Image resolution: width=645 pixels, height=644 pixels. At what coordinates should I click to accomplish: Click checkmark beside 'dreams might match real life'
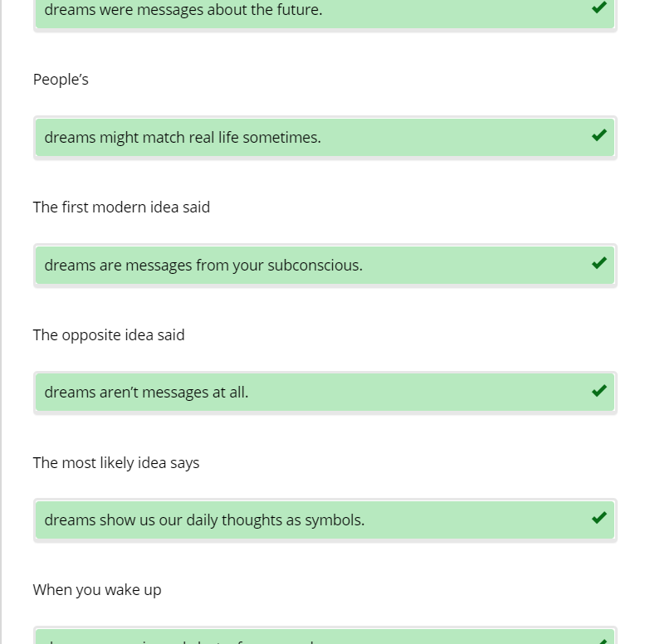coord(599,135)
